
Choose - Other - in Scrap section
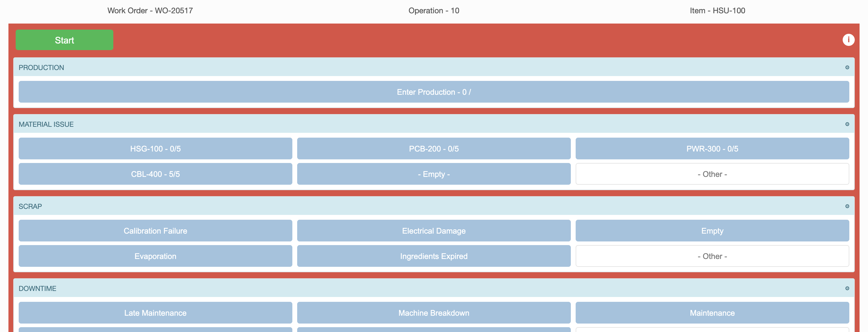712,256
